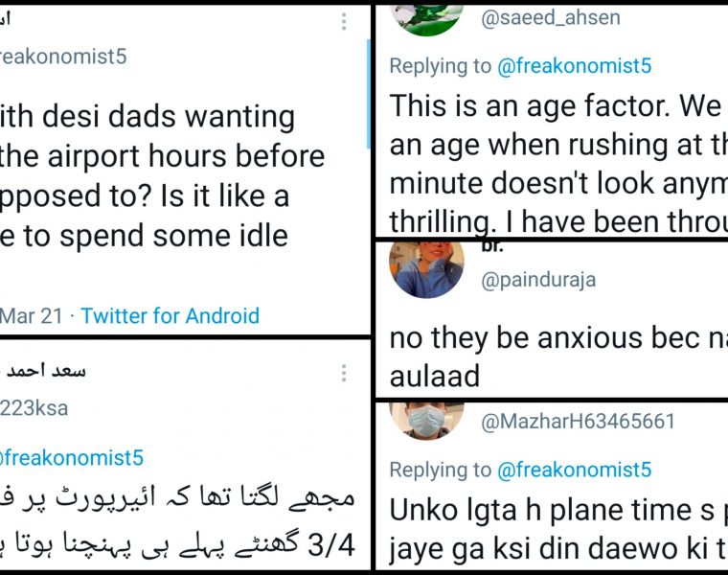Click the 223ksa username handle
The image size is (728, 575).
pyautogui.click(x=34, y=408)
